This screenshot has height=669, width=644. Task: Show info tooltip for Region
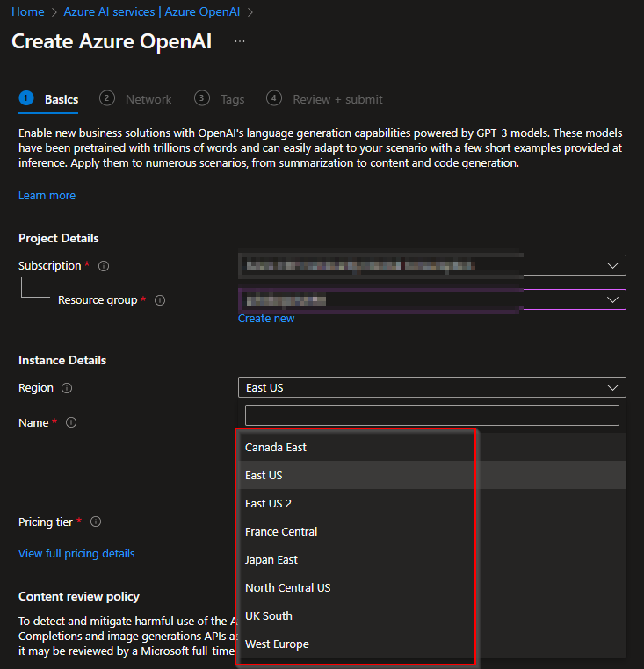(x=67, y=388)
